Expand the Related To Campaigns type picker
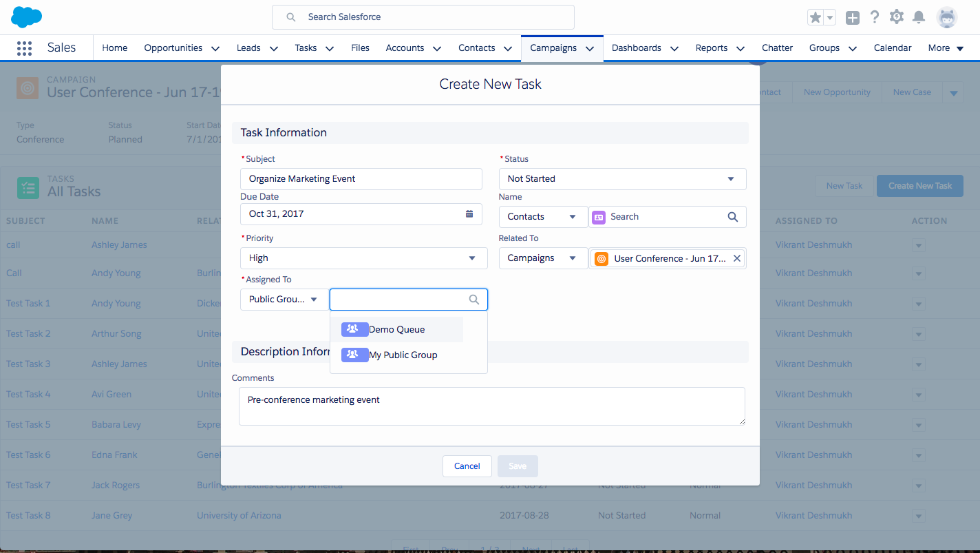This screenshot has height=553, width=980. (x=542, y=258)
